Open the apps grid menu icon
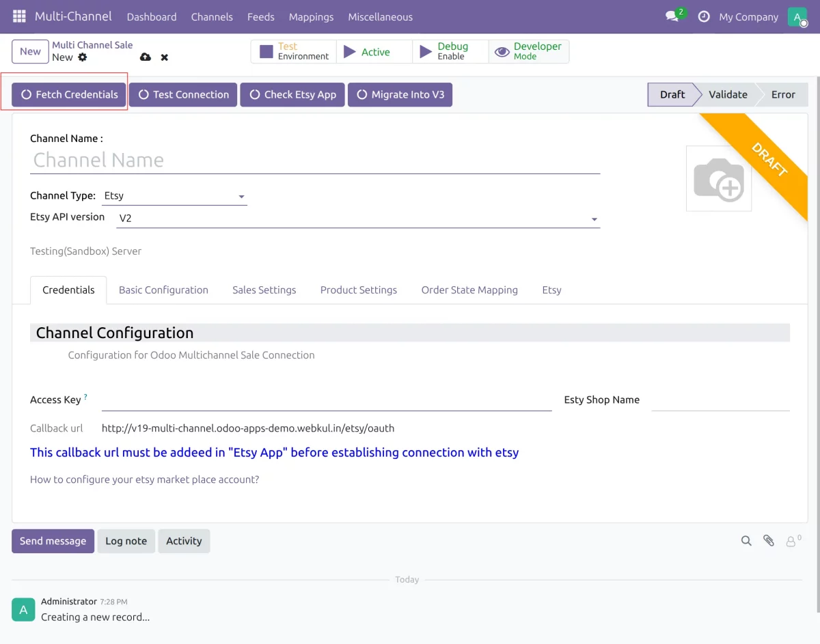The width and height of the screenshot is (820, 644). [x=19, y=16]
